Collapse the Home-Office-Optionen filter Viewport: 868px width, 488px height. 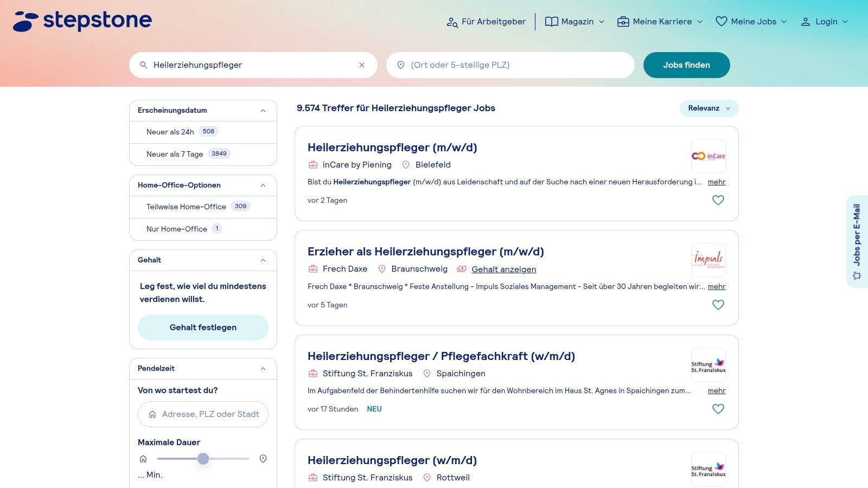tap(263, 185)
